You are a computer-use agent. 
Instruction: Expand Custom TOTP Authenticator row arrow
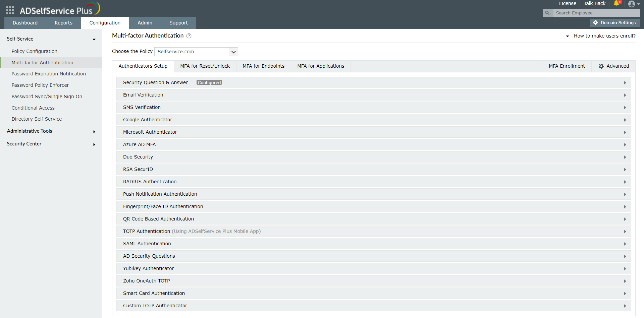tap(625, 306)
